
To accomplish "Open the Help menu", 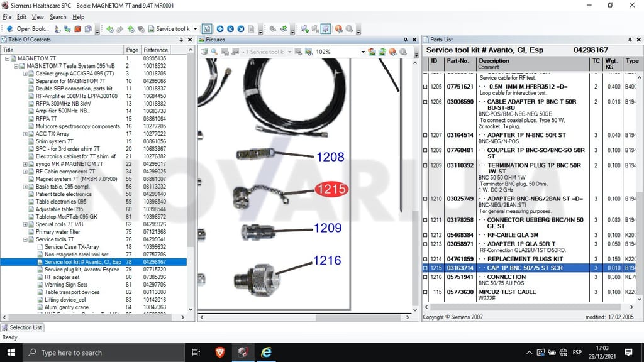I will 79,17.
